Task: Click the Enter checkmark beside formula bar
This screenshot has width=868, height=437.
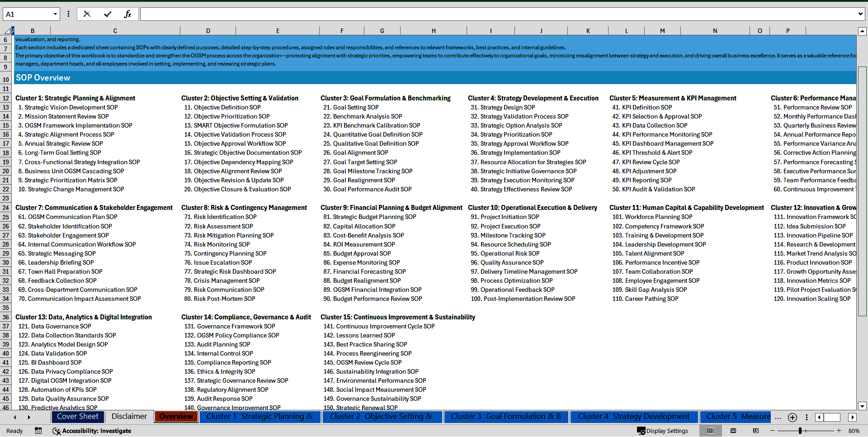Action: coord(107,14)
